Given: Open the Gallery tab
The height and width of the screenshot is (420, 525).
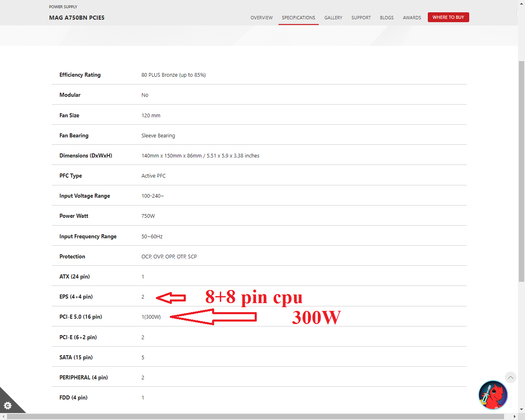Looking at the screenshot, I should point(333,18).
